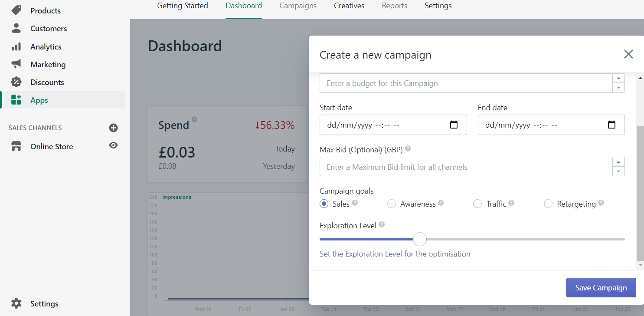The height and width of the screenshot is (316, 644).
Task: Decrease Max Bid using the down arrow
Action: tap(618, 171)
